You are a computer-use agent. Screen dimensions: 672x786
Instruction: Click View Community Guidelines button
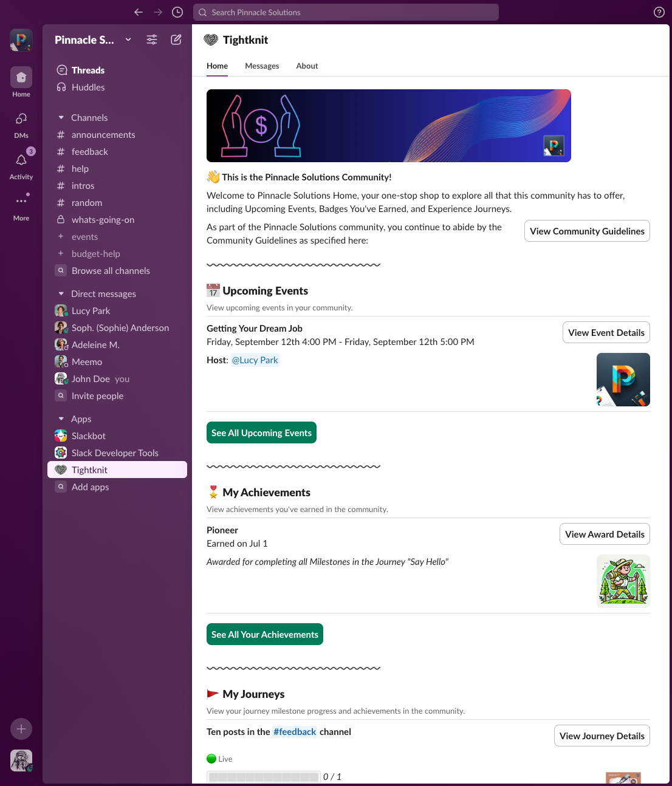click(x=587, y=231)
